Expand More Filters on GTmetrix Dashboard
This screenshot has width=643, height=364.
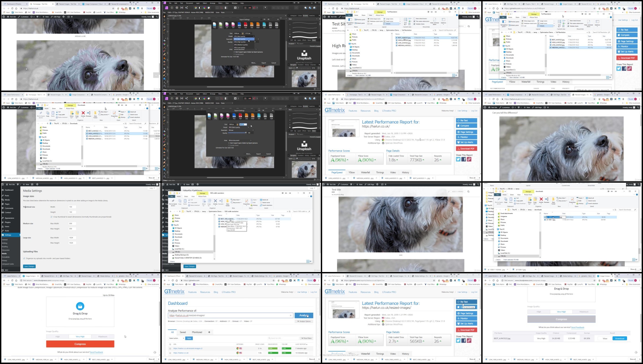click(x=307, y=338)
